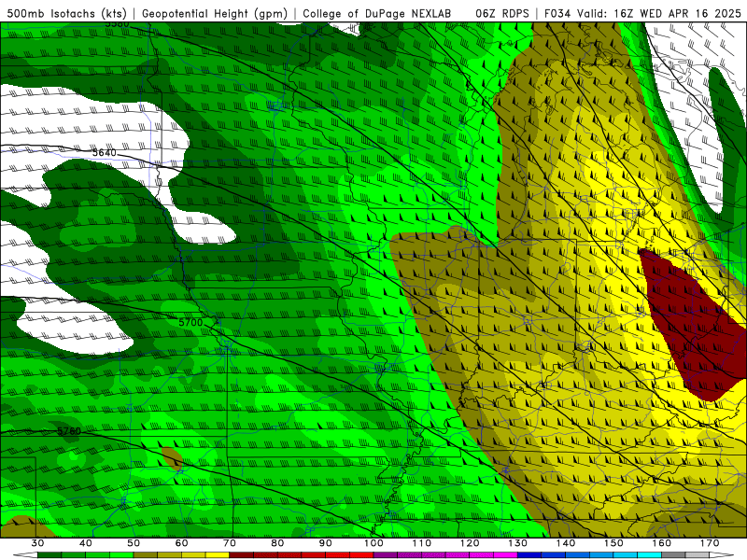Click the 40 value on the color scale

(86, 543)
